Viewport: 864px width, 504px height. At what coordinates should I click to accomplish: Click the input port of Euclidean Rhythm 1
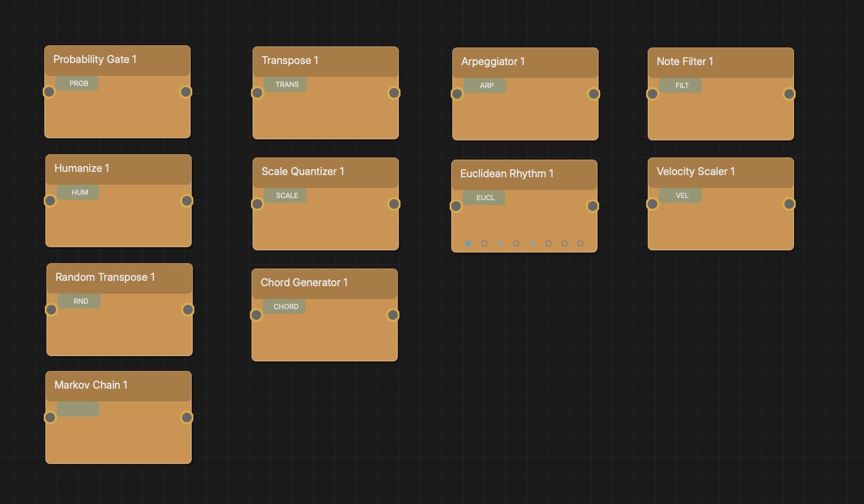click(456, 206)
